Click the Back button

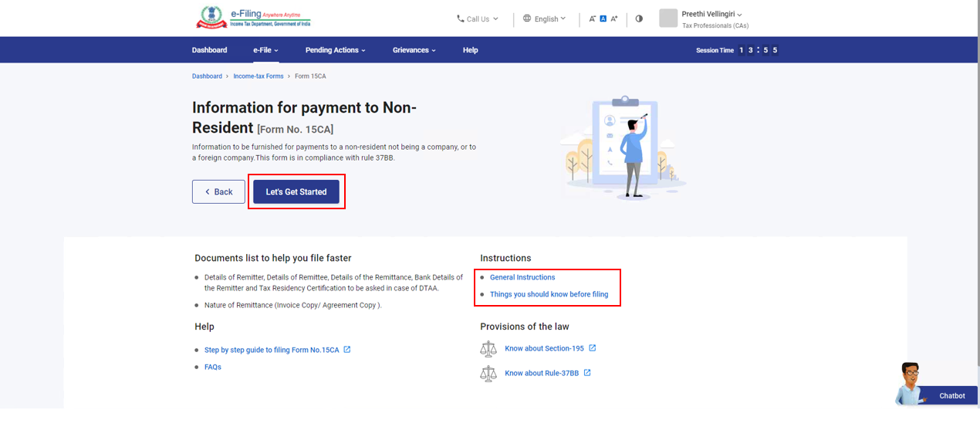pos(218,191)
